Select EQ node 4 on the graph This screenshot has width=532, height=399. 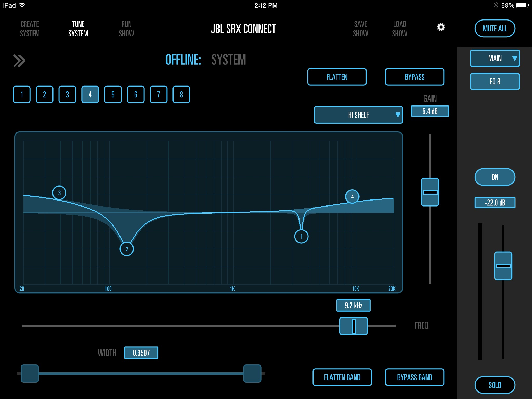click(x=352, y=197)
